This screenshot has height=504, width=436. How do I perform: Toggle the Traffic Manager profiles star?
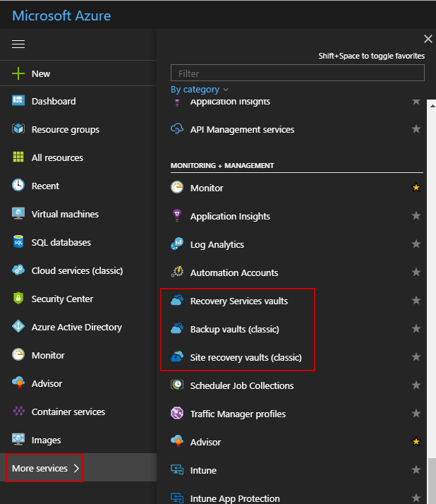416,413
